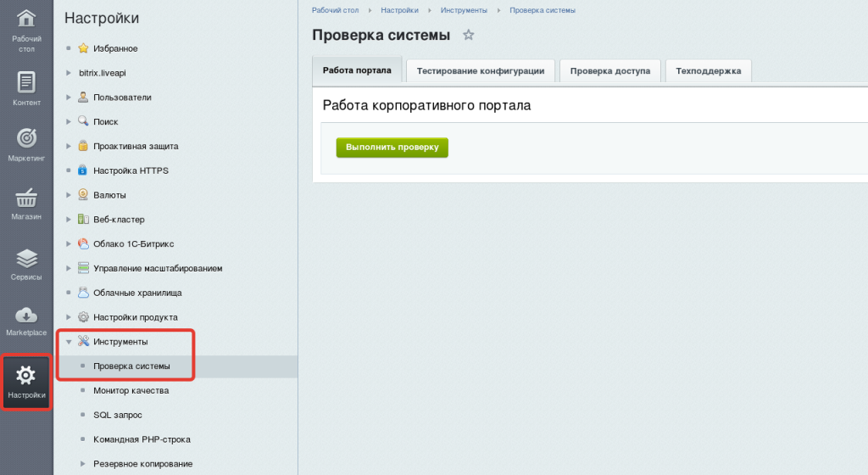Screen dimensions: 868x475
Task: Open the Маркетинг target icon
Action: click(x=26, y=137)
